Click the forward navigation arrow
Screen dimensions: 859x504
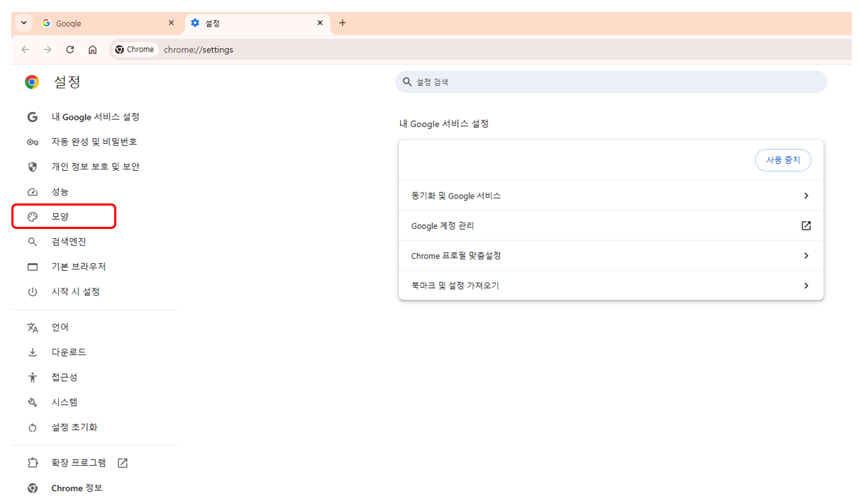point(48,50)
